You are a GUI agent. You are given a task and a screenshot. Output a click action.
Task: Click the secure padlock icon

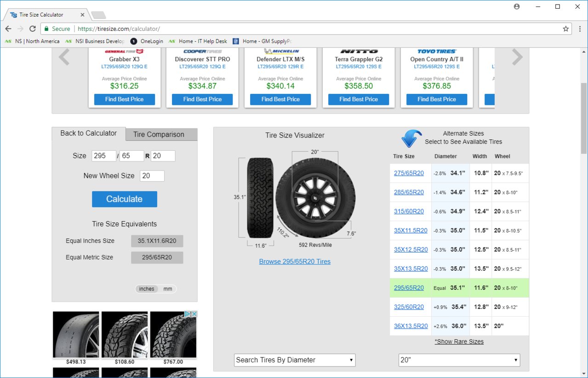46,29
